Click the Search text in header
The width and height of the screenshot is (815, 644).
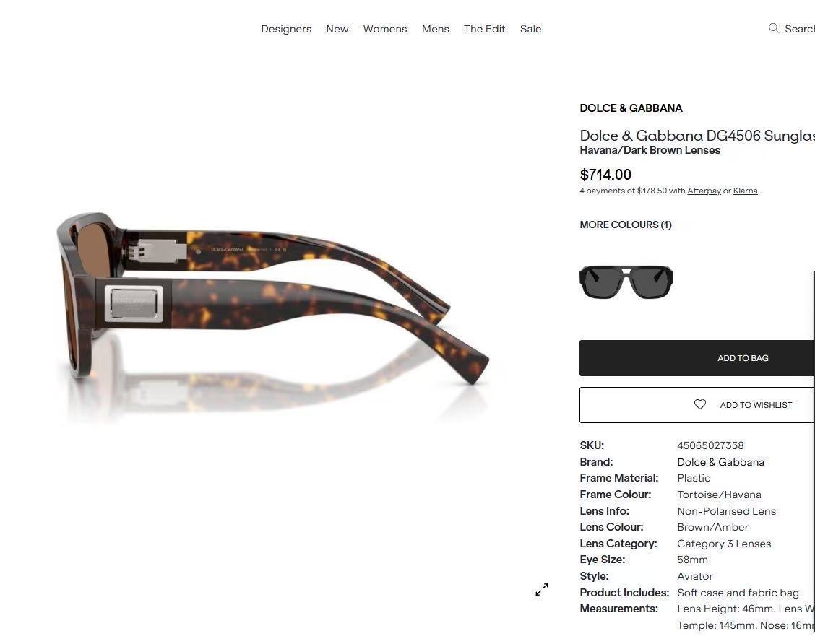(x=799, y=29)
